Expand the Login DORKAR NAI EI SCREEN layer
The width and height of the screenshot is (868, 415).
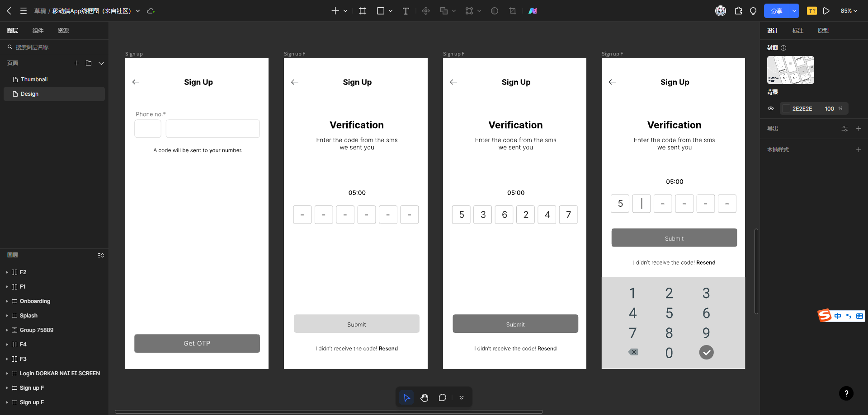tap(7, 373)
